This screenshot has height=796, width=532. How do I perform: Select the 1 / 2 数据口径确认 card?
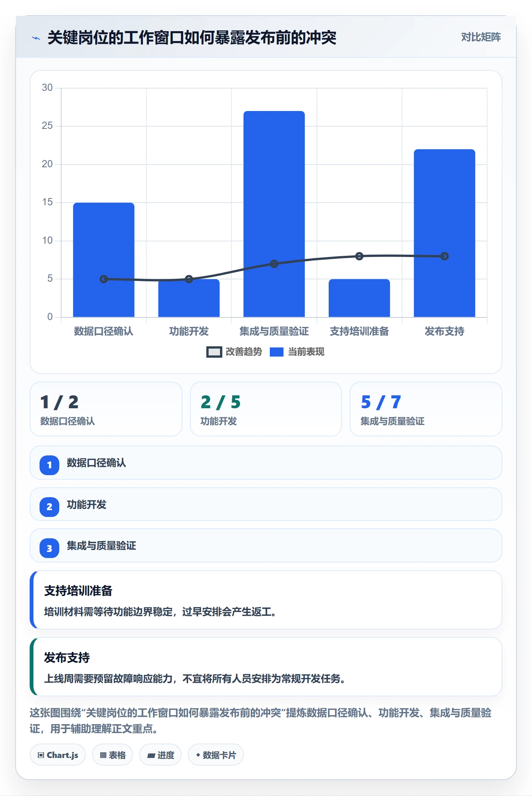pos(106,409)
